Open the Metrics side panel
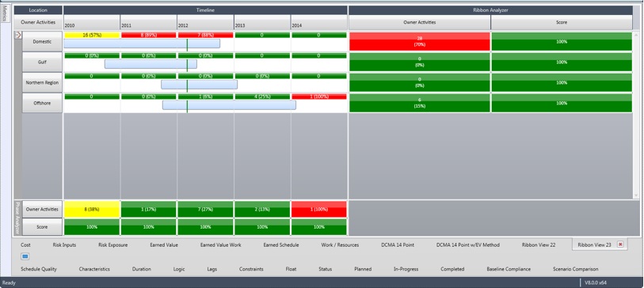 click(5, 14)
